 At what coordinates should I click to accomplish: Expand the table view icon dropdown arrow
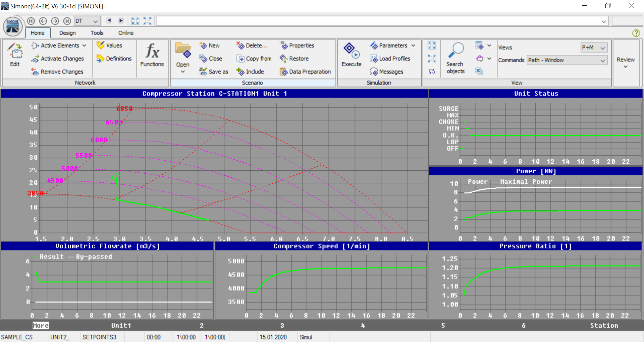click(x=489, y=46)
